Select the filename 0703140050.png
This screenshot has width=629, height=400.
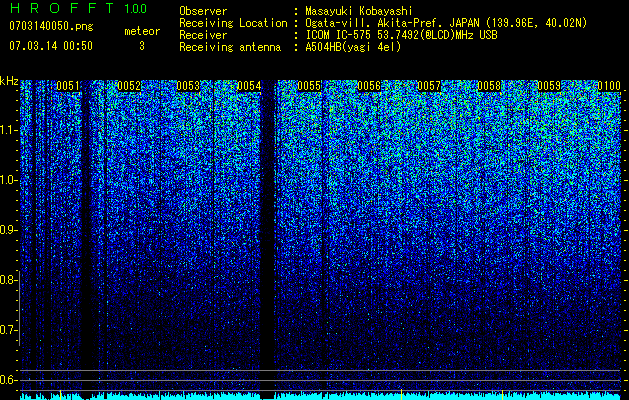coord(51,26)
